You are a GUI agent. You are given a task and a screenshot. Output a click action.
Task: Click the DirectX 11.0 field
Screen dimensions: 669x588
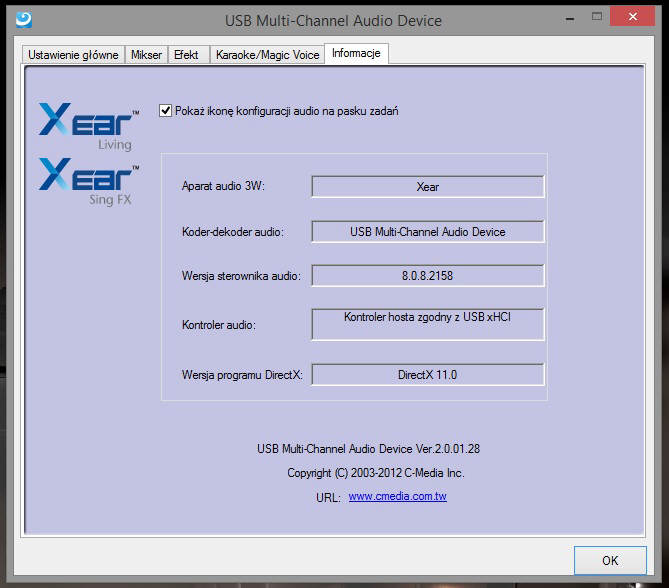click(428, 374)
